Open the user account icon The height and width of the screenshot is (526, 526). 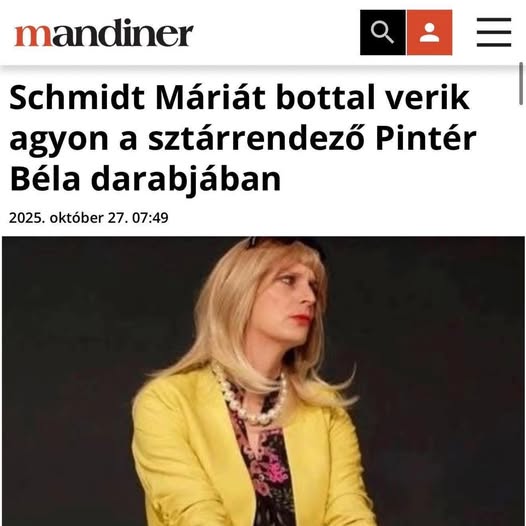pyautogui.click(x=429, y=32)
